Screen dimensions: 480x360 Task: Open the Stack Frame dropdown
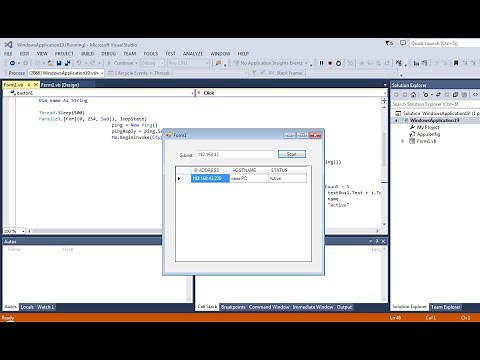click(x=395, y=73)
